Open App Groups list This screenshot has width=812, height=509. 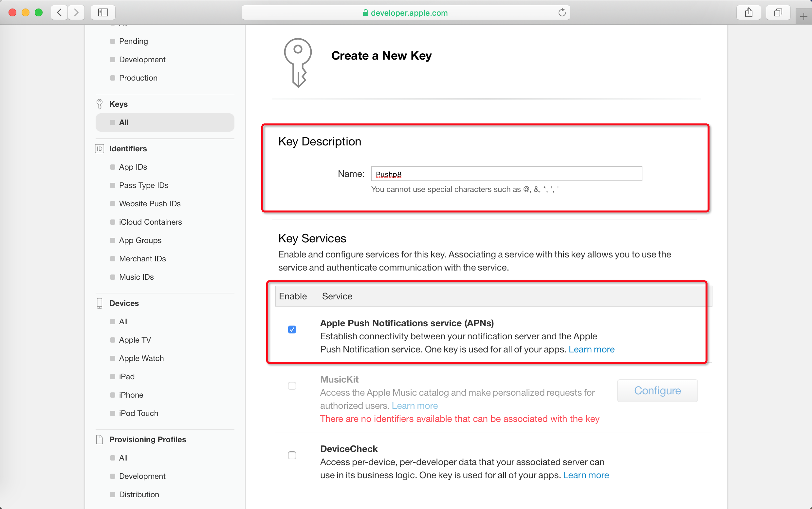tap(140, 240)
